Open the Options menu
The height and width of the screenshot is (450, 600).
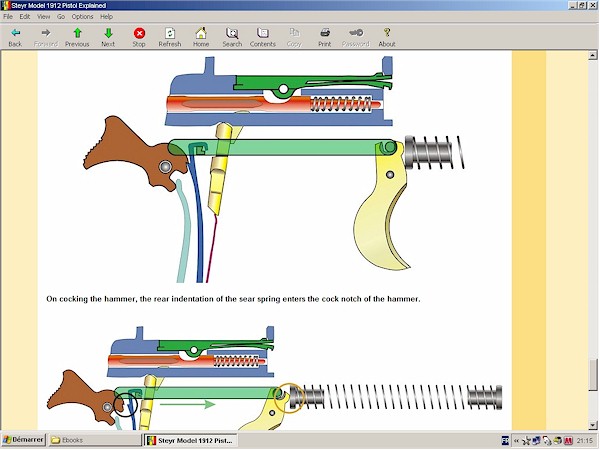click(83, 16)
